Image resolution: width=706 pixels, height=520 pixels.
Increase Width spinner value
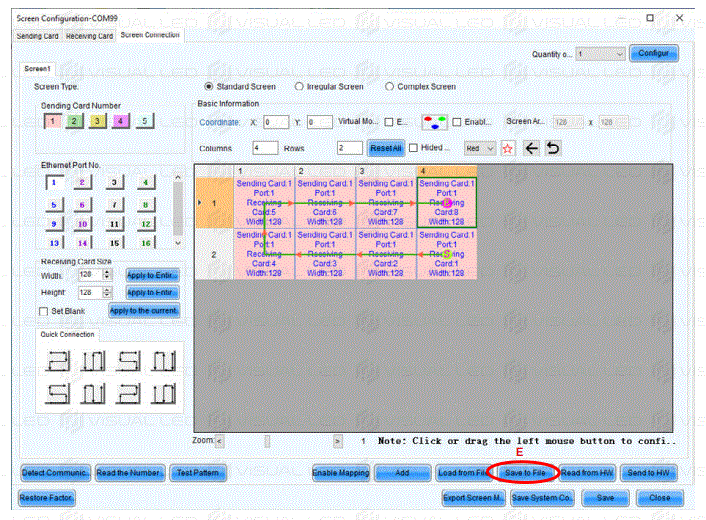click(x=107, y=272)
